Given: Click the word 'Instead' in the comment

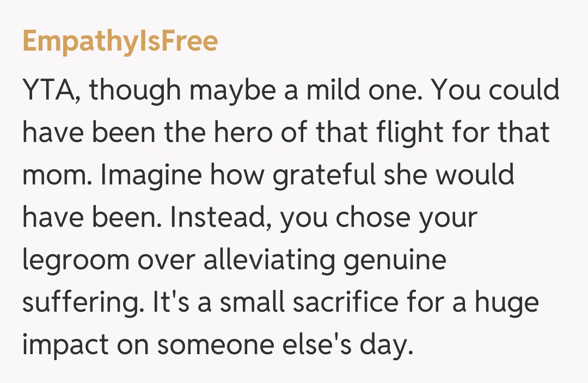Looking at the screenshot, I should click(x=215, y=218).
